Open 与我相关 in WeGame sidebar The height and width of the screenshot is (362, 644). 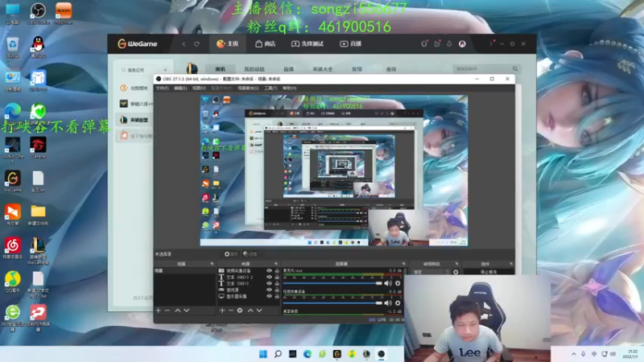(135, 88)
